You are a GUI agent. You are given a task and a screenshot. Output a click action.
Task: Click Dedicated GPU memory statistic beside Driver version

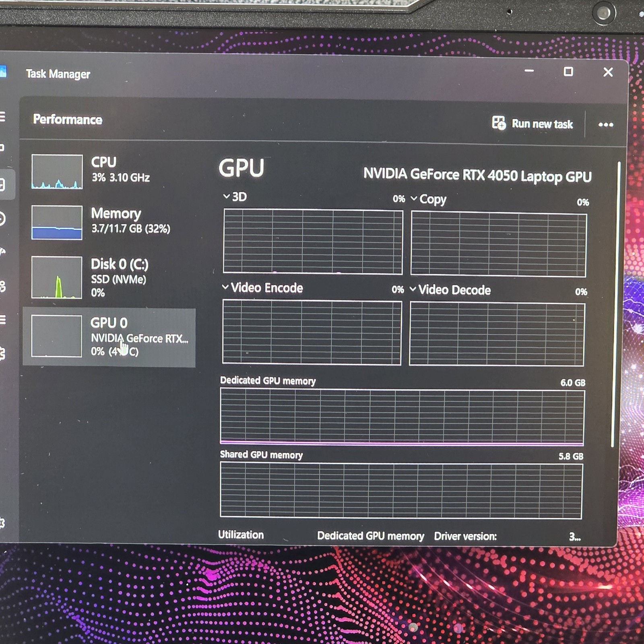370,536
